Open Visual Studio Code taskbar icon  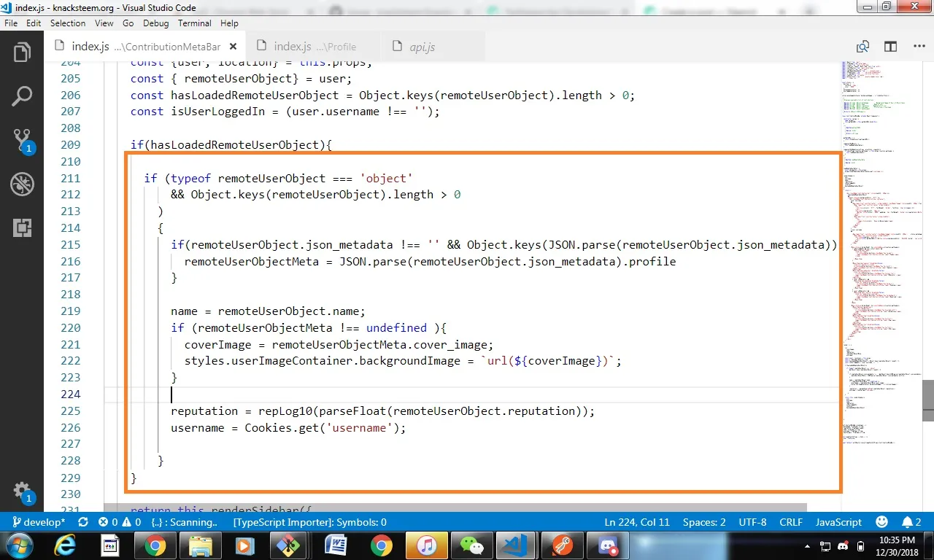point(516,545)
